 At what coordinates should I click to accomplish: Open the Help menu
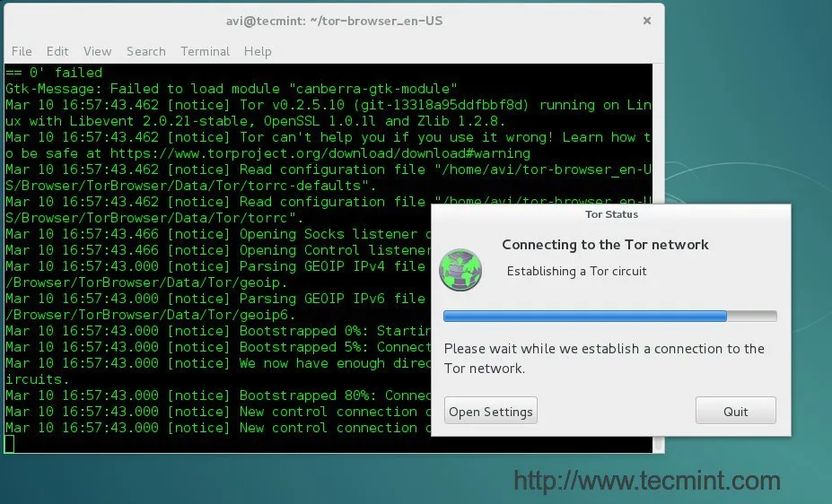(258, 51)
